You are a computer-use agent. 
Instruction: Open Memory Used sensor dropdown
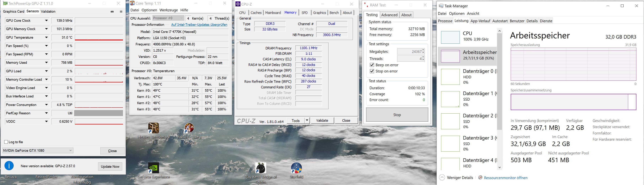click(46, 62)
